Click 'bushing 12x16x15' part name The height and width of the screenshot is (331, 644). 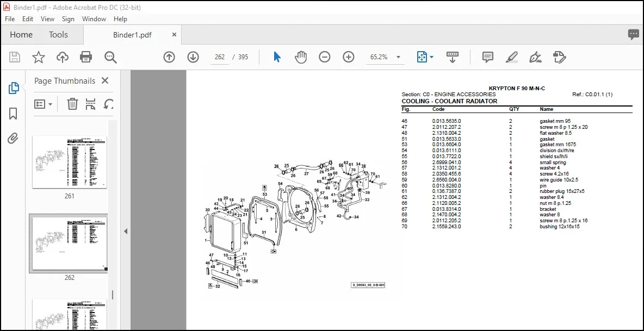pos(559,227)
